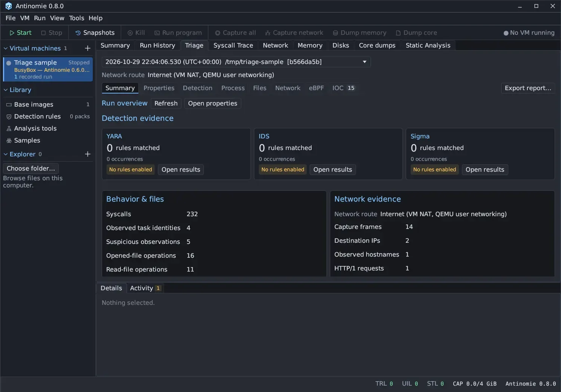The width and height of the screenshot is (561, 392).
Task: Open the Activity tab in bottom panel
Action: [145, 288]
